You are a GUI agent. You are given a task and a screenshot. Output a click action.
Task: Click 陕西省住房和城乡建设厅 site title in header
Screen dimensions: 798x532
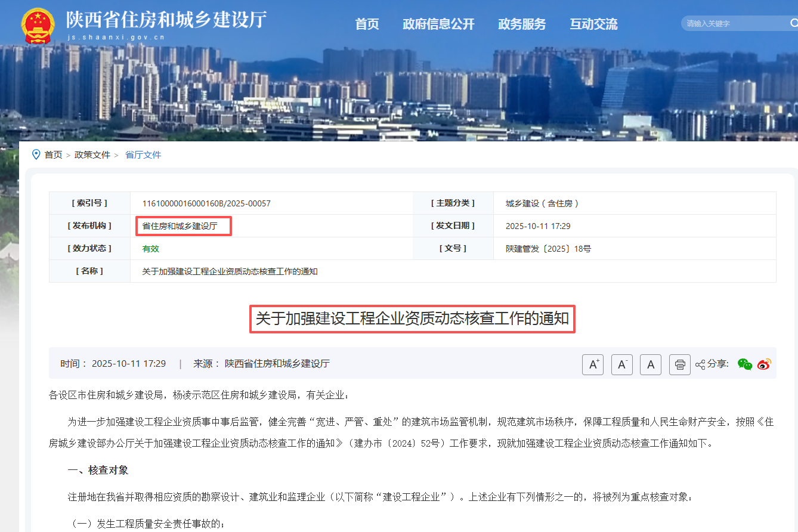click(x=166, y=20)
